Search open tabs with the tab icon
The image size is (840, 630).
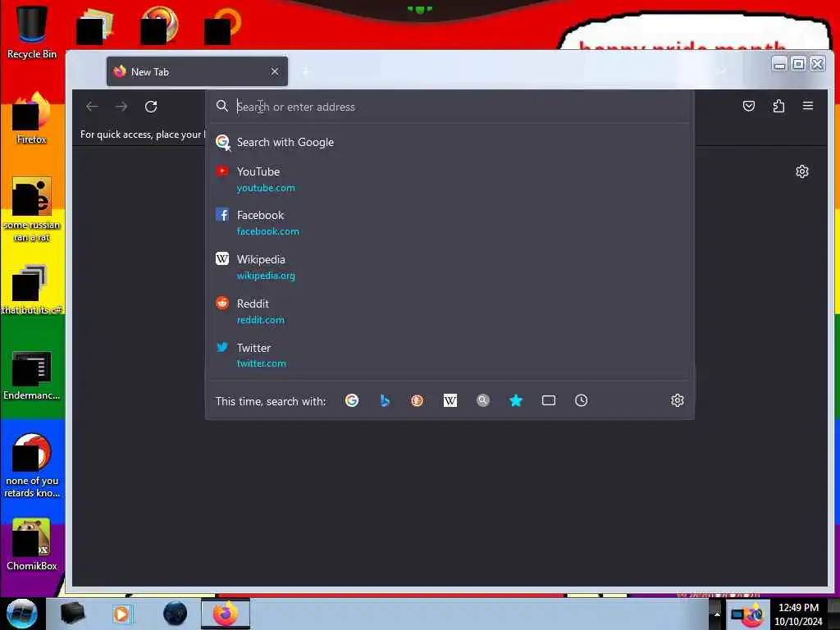click(549, 400)
